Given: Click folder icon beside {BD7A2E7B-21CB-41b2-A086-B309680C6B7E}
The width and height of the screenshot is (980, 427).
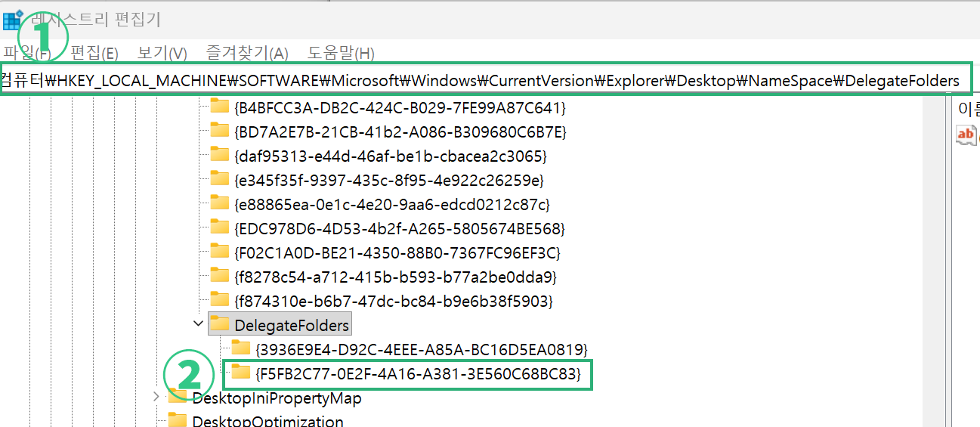Looking at the screenshot, I should click(219, 131).
